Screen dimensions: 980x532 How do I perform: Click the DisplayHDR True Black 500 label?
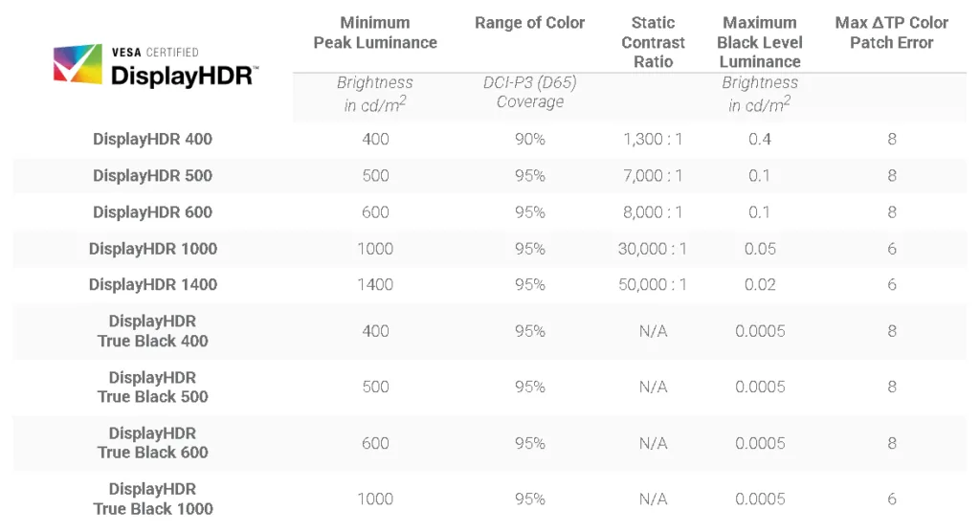pyautogui.click(x=152, y=387)
